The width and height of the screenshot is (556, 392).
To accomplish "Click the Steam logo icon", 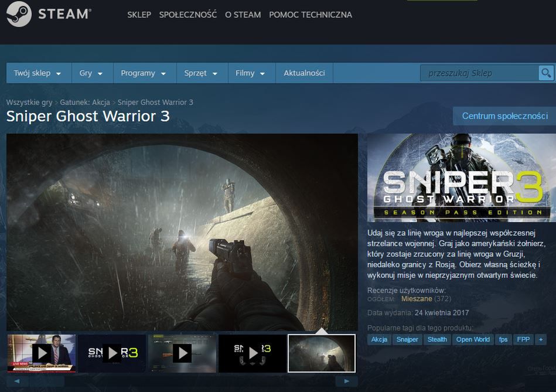I will tap(19, 14).
